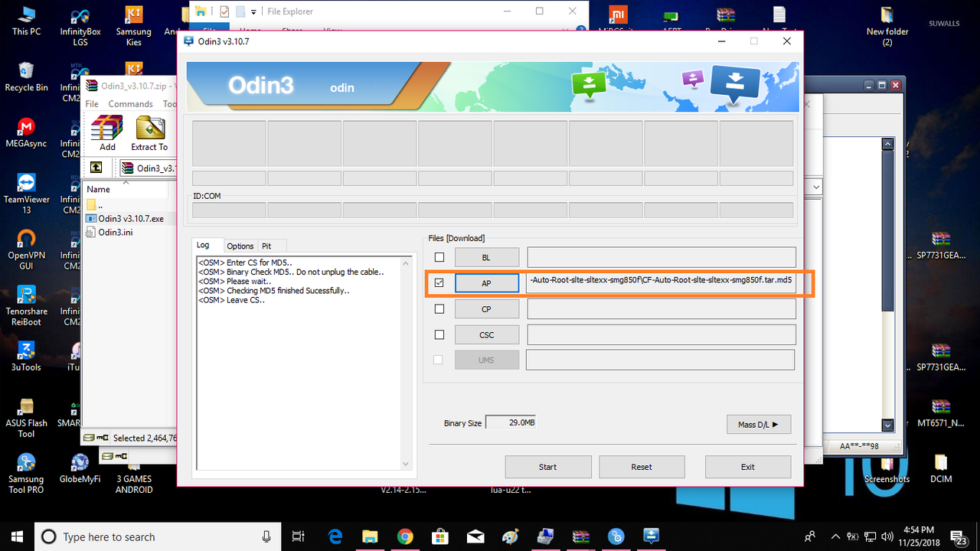
Task: Click the Binary Size value field
Action: (x=511, y=422)
